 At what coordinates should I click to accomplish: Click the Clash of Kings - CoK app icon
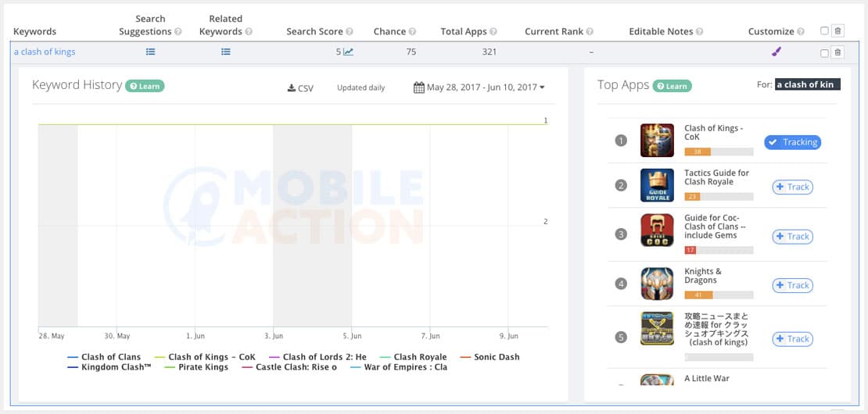(657, 141)
